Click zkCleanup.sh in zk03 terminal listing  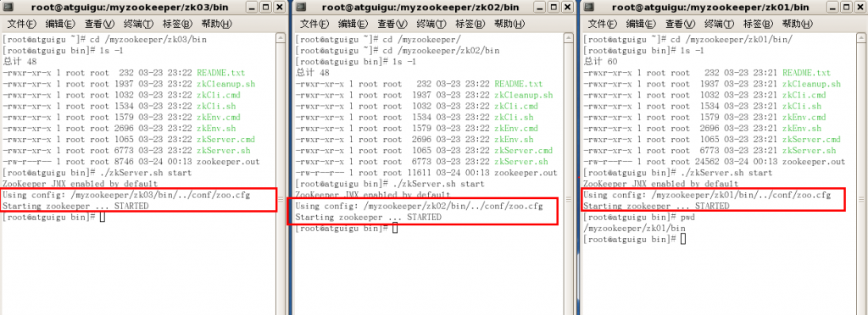(x=225, y=84)
